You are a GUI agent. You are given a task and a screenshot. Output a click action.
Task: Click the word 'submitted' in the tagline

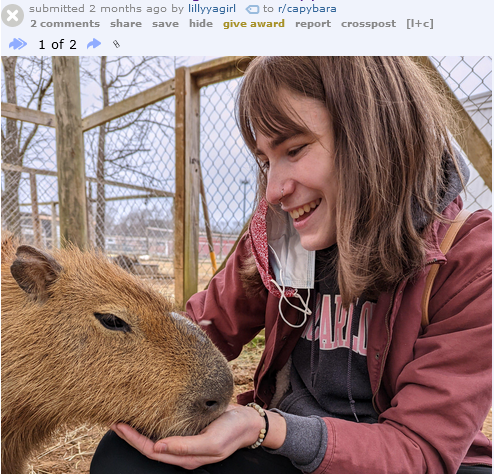coord(57,9)
